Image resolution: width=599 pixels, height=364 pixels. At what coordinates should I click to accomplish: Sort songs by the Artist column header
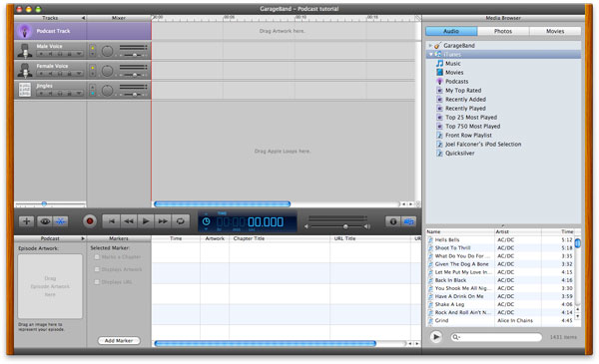click(518, 231)
